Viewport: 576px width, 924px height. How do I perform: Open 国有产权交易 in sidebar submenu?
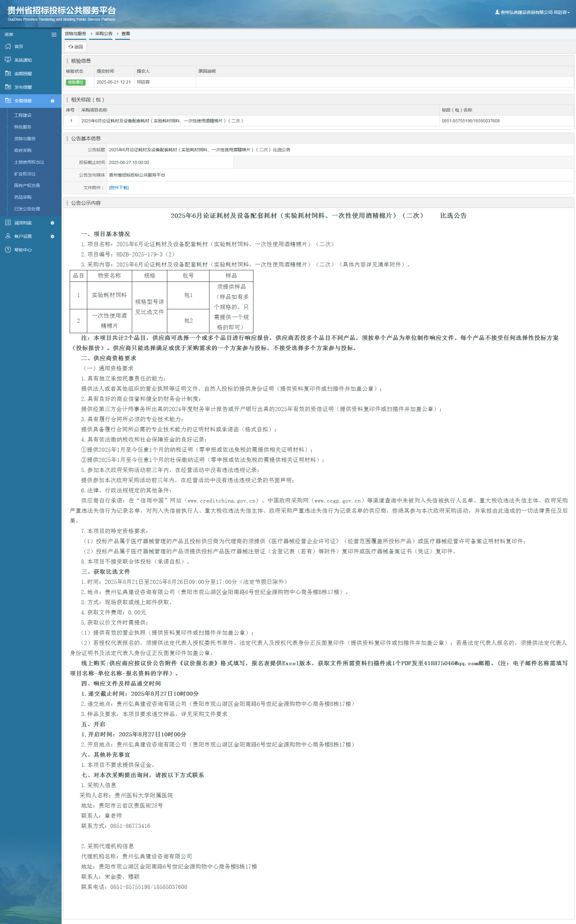27,185
